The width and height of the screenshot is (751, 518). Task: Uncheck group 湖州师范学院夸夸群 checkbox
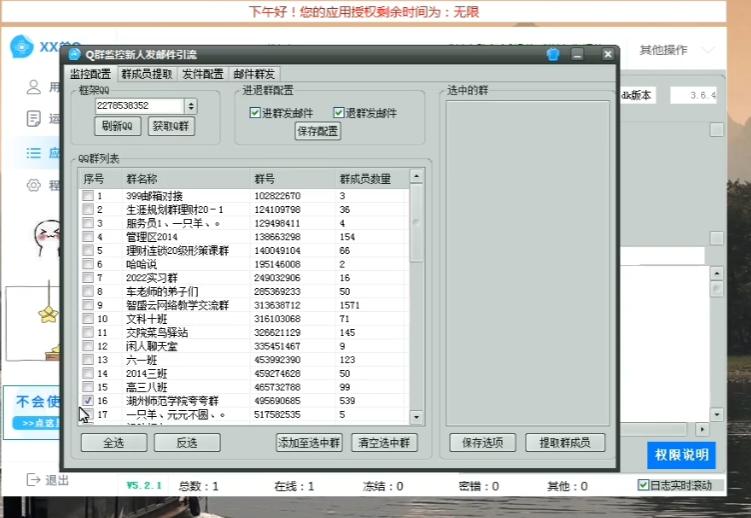point(88,400)
